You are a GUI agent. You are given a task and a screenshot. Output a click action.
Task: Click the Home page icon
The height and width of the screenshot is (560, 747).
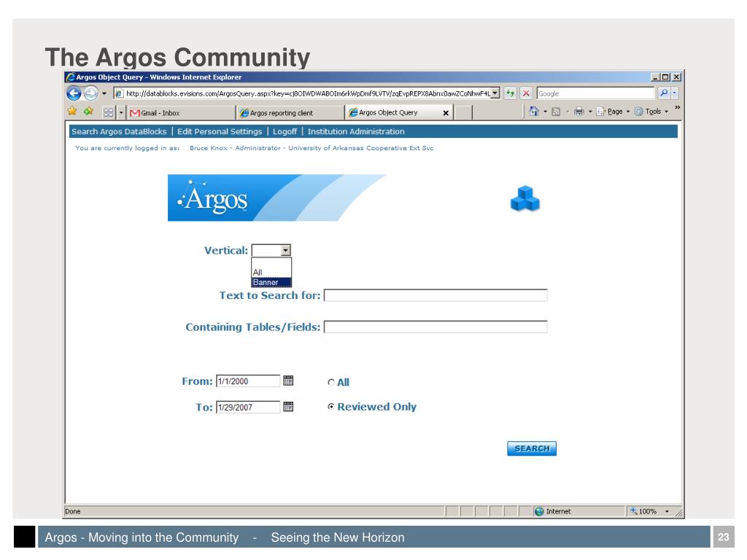(534, 112)
